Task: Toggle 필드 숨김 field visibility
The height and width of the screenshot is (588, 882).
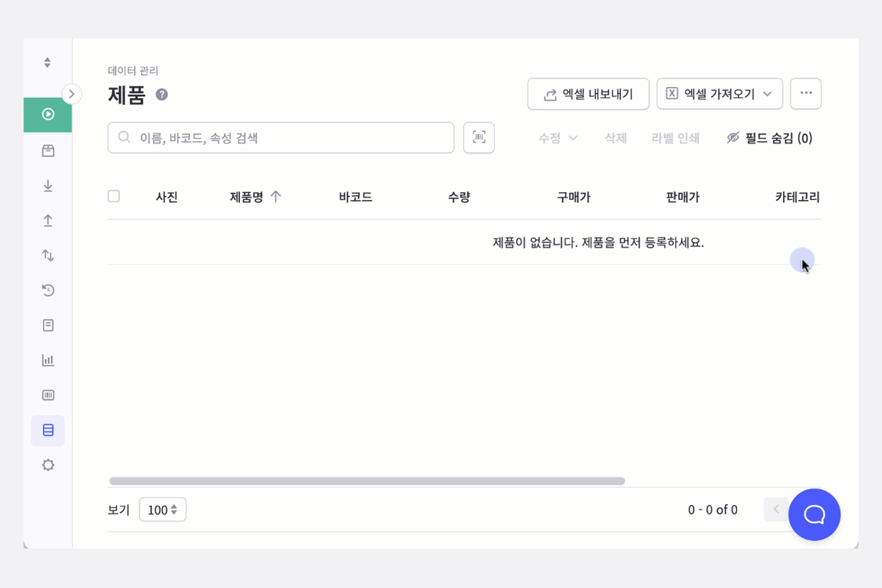Action: [x=771, y=137]
